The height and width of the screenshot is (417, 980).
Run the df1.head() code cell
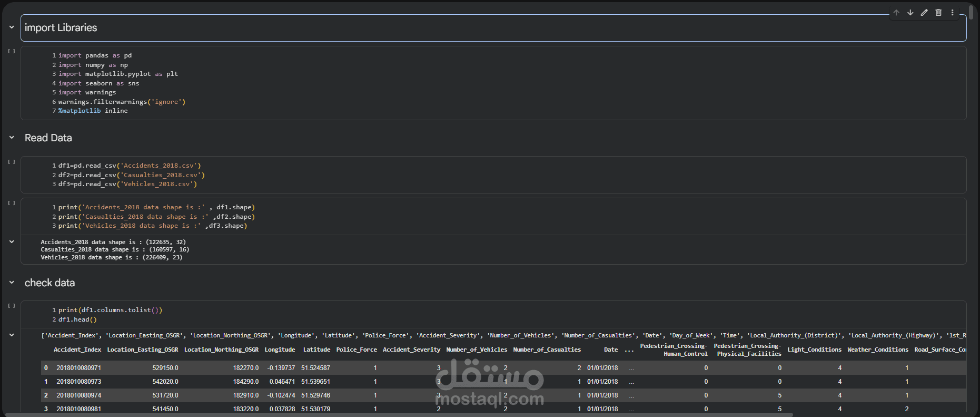pos(12,306)
